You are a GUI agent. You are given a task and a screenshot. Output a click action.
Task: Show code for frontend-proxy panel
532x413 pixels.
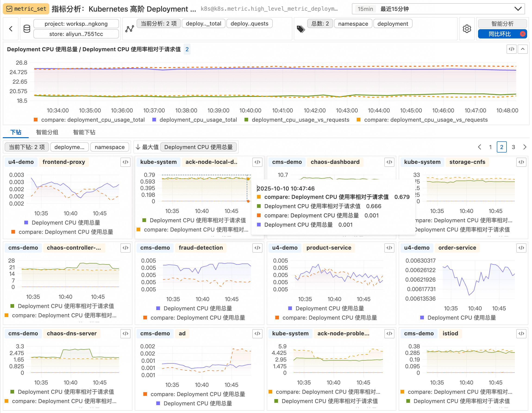coord(125,162)
